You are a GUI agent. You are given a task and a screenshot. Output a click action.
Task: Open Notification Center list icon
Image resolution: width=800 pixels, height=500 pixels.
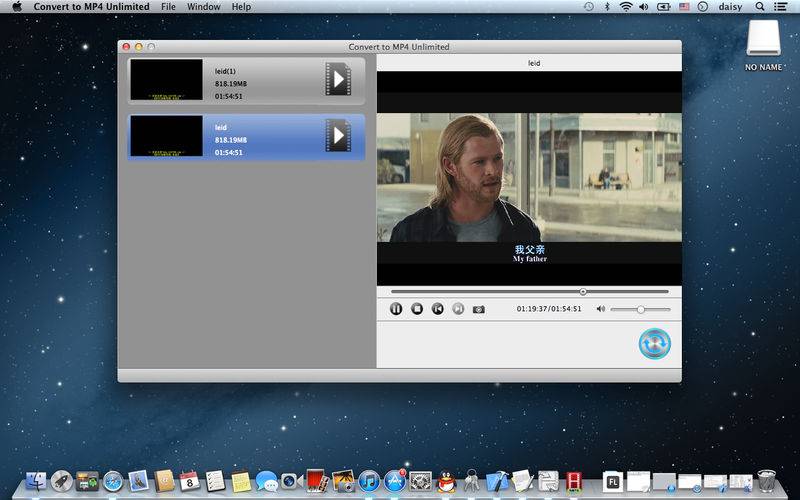click(780, 7)
